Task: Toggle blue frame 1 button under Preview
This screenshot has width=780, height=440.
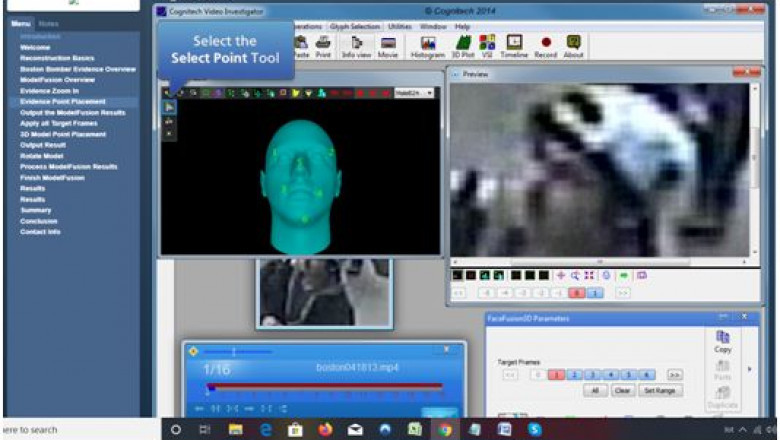Action: (x=594, y=293)
